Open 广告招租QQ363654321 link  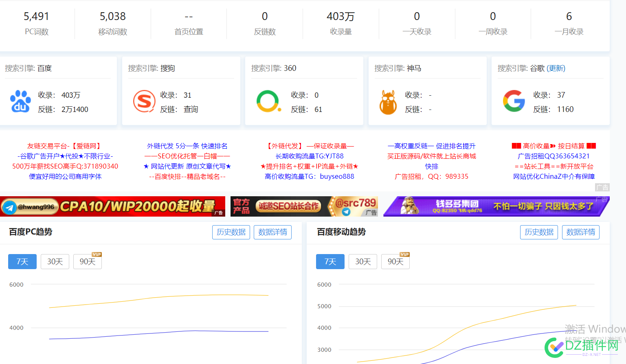(554, 156)
